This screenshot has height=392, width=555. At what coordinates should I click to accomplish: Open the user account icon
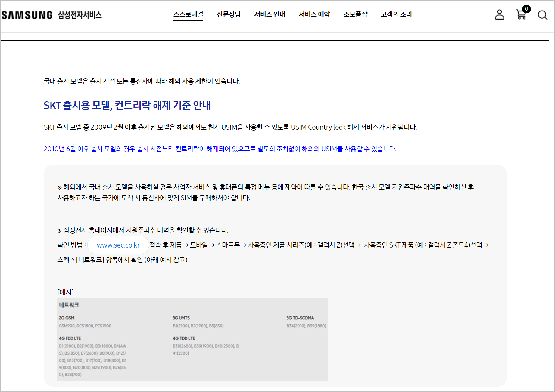tap(499, 14)
